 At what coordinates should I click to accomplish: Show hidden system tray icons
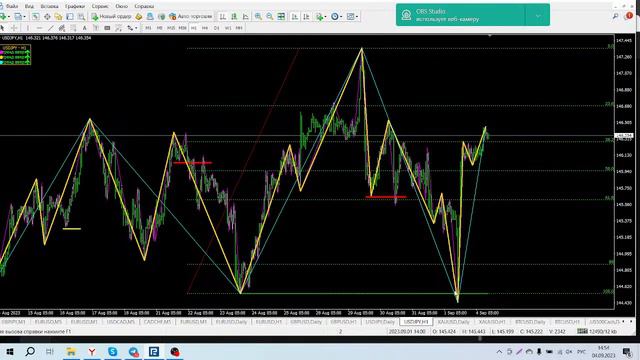click(x=499, y=351)
